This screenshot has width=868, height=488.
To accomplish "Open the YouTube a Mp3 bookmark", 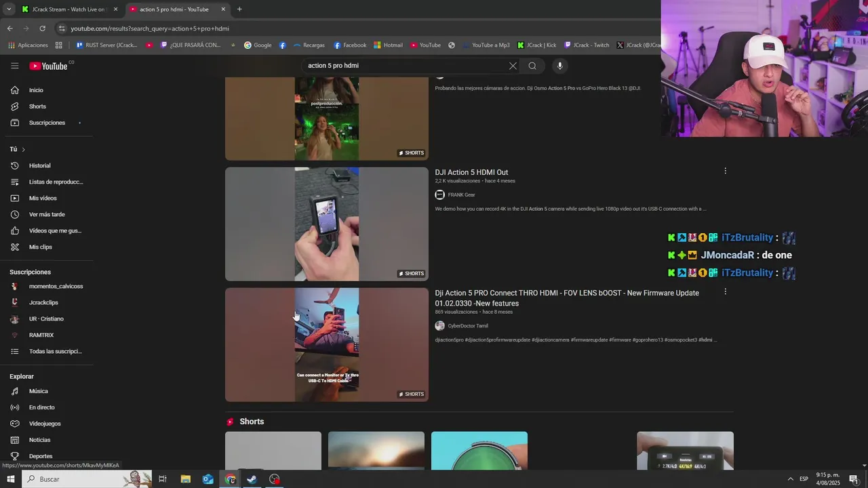I will 486,45.
